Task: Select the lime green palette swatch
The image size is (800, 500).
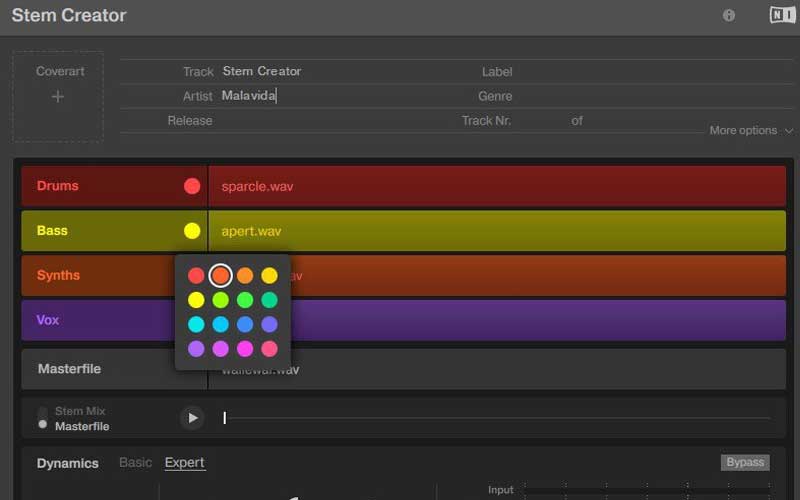Action: pyautogui.click(x=220, y=300)
